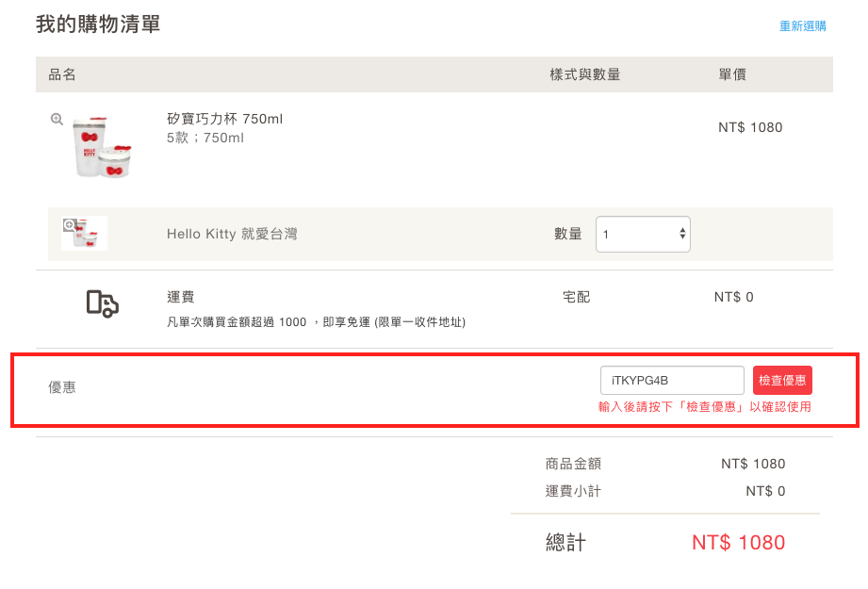Click the 運費 shipping fee label
Viewport: 868px width, 589px height.
pyautogui.click(x=180, y=297)
